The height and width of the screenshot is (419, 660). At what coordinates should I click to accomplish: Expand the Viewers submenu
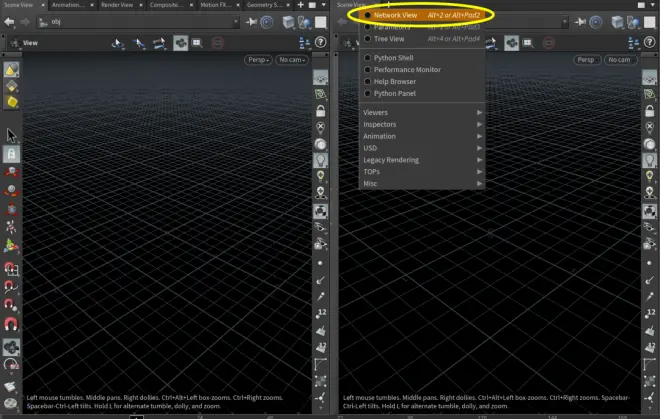(422, 112)
